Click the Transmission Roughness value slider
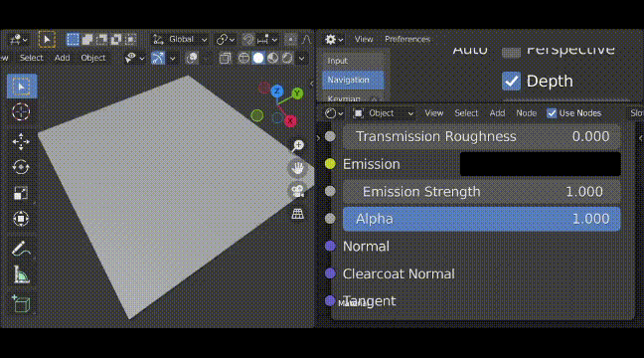 pos(481,137)
